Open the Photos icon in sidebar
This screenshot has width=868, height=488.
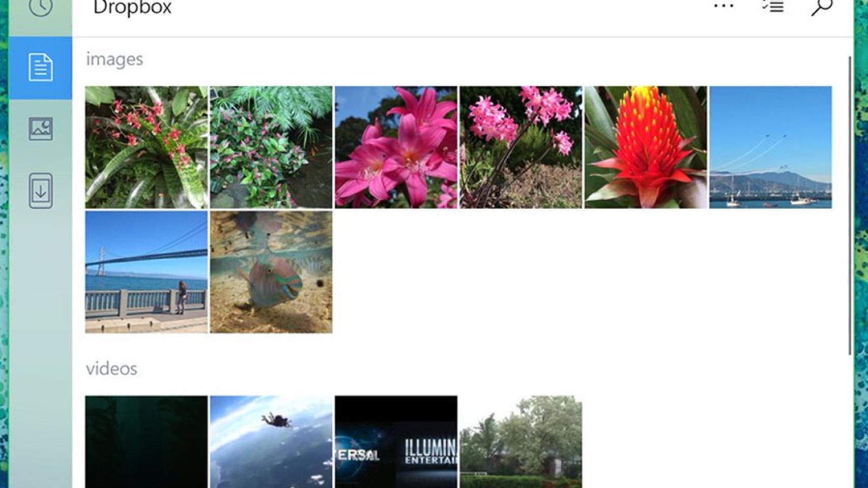point(40,129)
